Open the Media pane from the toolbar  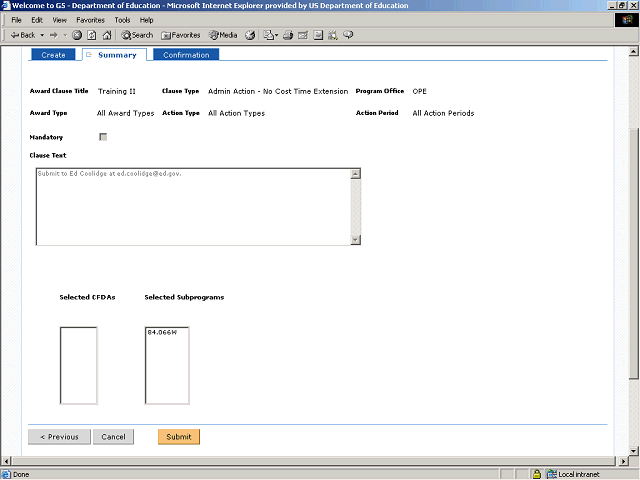(223, 35)
